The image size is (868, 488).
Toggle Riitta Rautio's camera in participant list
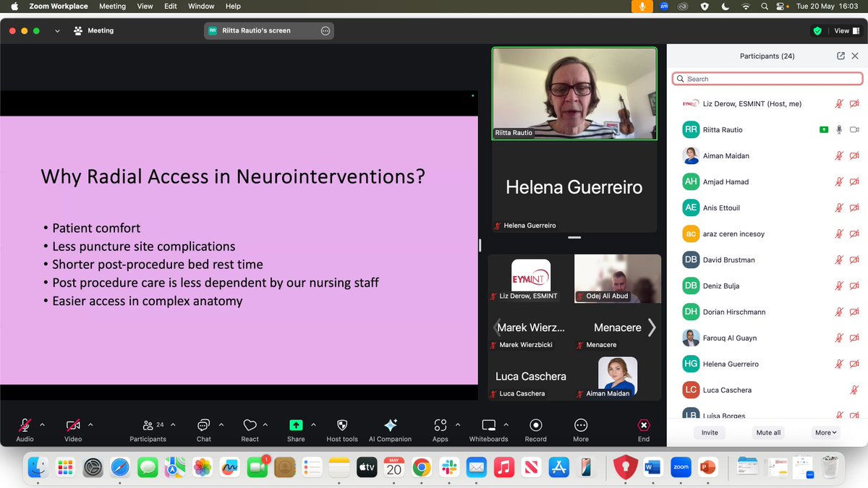pos(854,129)
